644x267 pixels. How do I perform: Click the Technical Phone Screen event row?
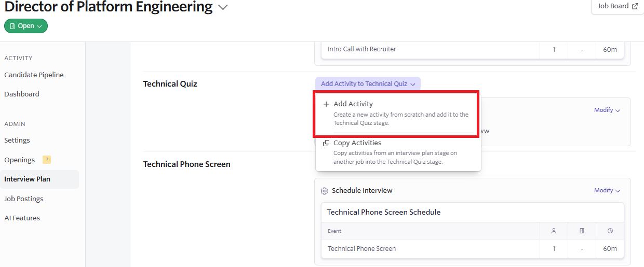(472, 249)
